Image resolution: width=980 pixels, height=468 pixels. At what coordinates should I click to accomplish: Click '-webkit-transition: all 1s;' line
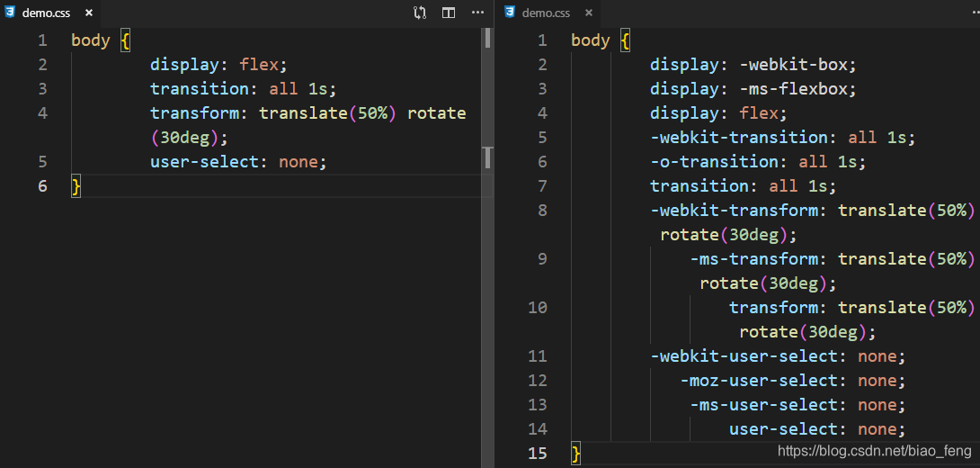(x=782, y=138)
